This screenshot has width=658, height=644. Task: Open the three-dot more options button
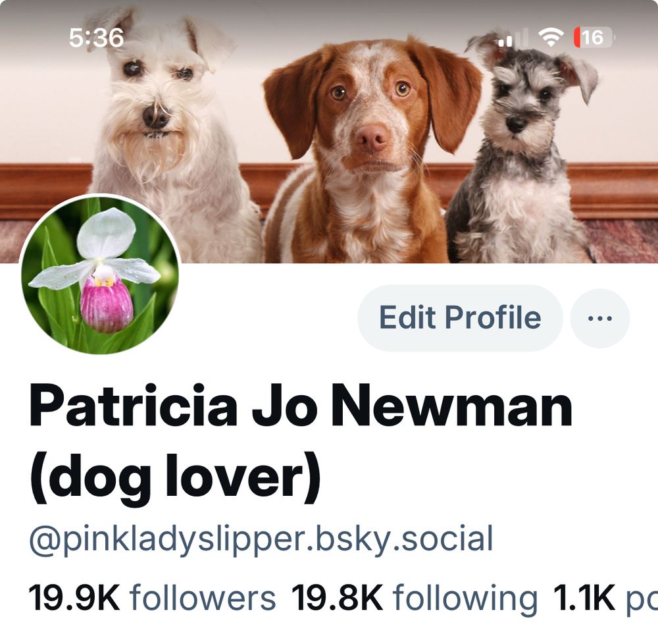coord(599,318)
